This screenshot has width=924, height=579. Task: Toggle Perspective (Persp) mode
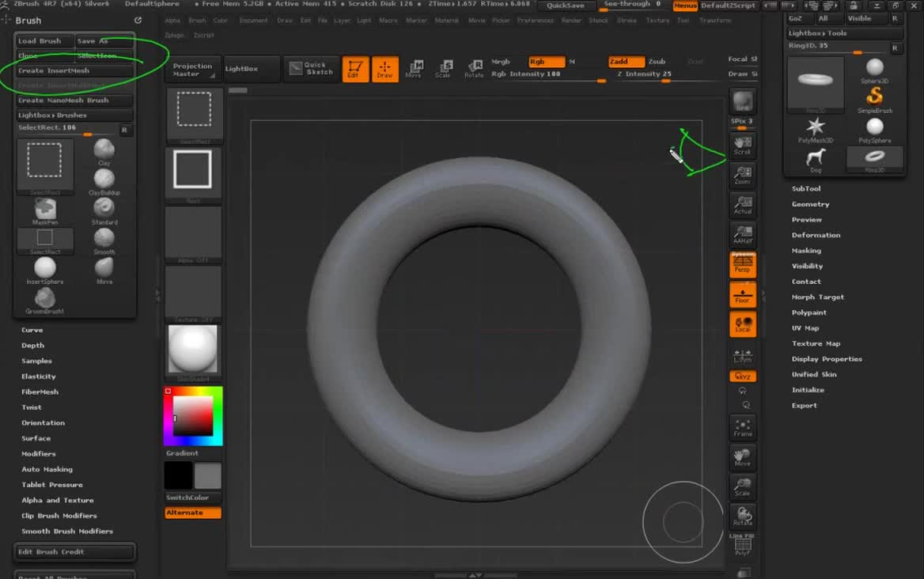742,265
